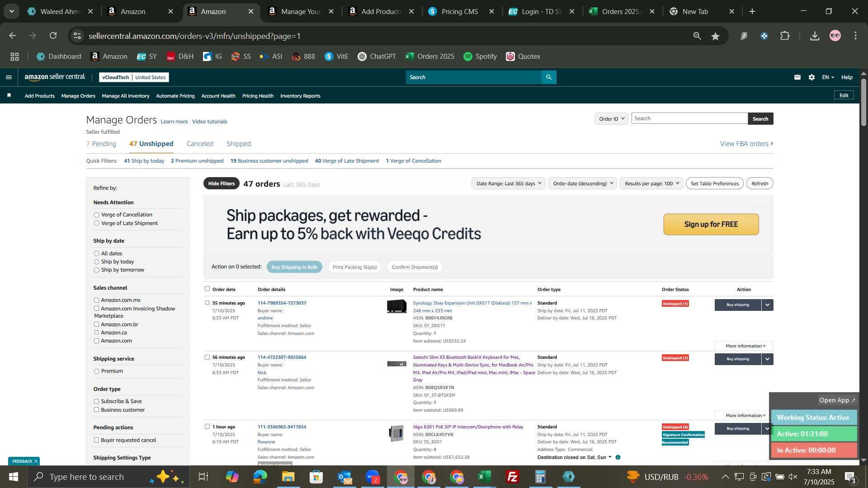Expand Buy shipping arrow for order 114-7989354-7273037

click(x=768, y=305)
